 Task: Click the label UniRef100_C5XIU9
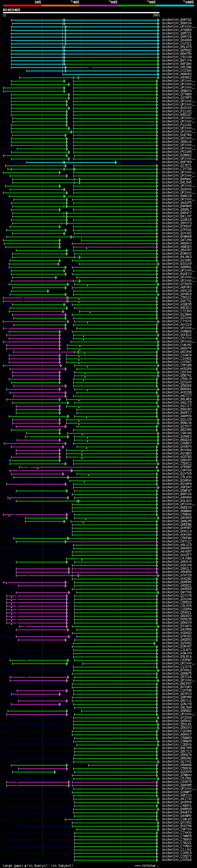pyautogui.click(x=177, y=57)
